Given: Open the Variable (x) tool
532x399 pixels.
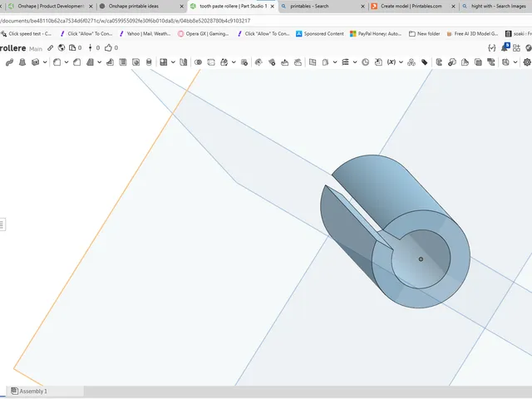Looking at the screenshot, I should (392, 62).
